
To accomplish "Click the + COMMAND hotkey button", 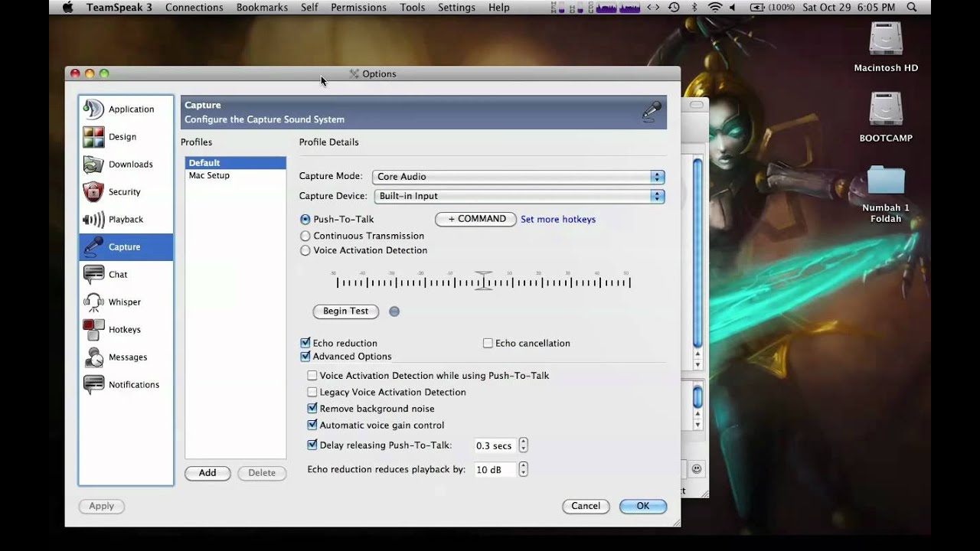I will tap(476, 219).
